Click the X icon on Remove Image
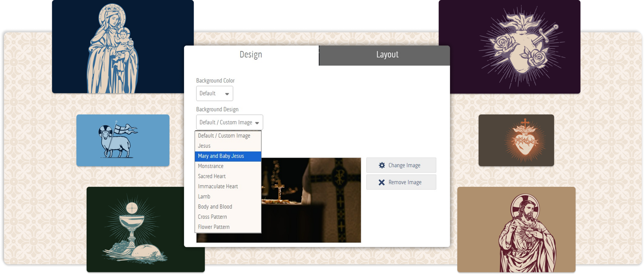The height and width of the screenshot is (274, 644). [x=382, y=182]
